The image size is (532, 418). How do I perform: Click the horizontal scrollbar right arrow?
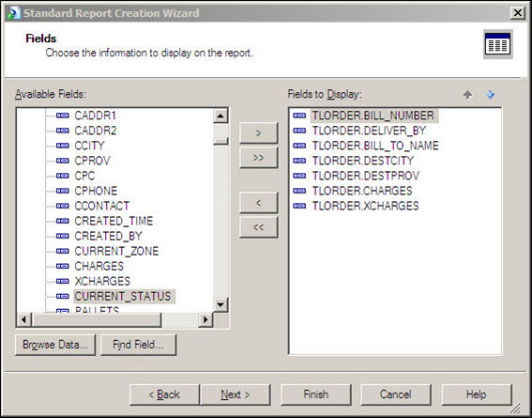(x=205, y=319)
